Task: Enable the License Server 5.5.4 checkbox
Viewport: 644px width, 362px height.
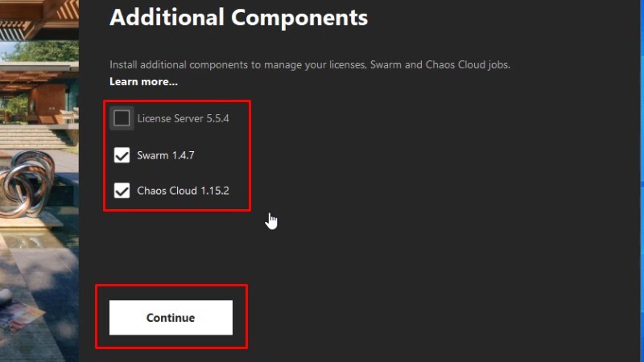Action: point(122,118)
